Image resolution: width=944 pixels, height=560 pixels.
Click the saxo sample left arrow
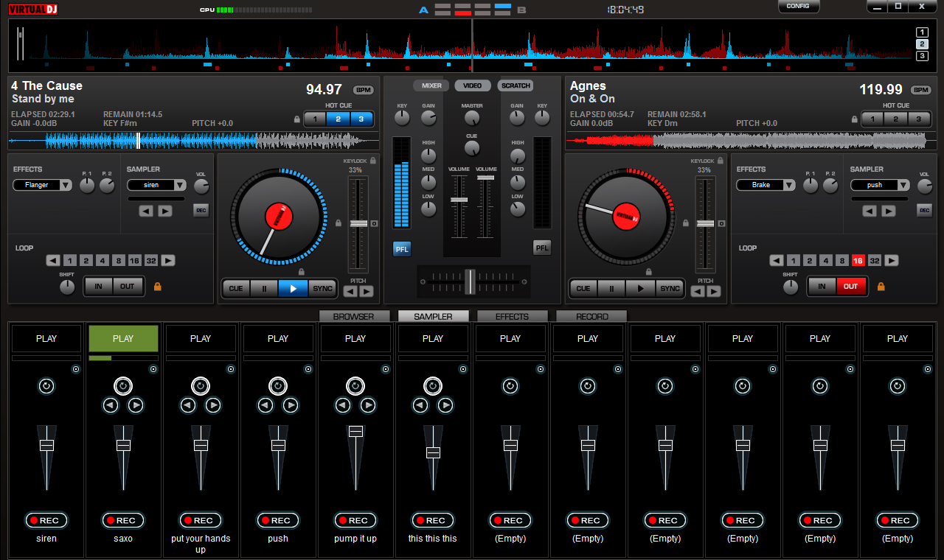pos(111,405)
